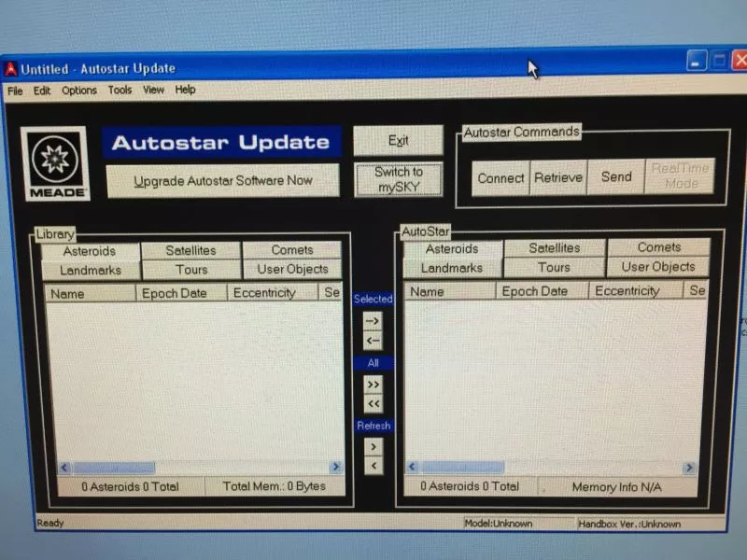This screenshot has height=560, width=747.
Task: Select the Library Tours tab
Action: click(191, 270)
